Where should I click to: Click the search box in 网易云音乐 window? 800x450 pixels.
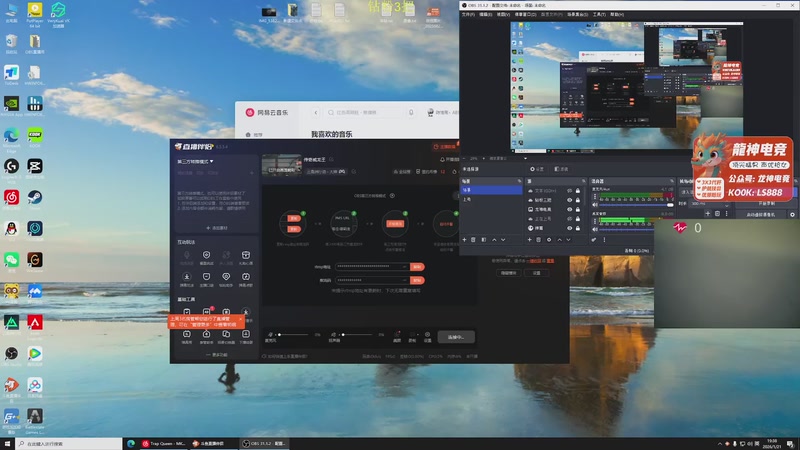363,112
